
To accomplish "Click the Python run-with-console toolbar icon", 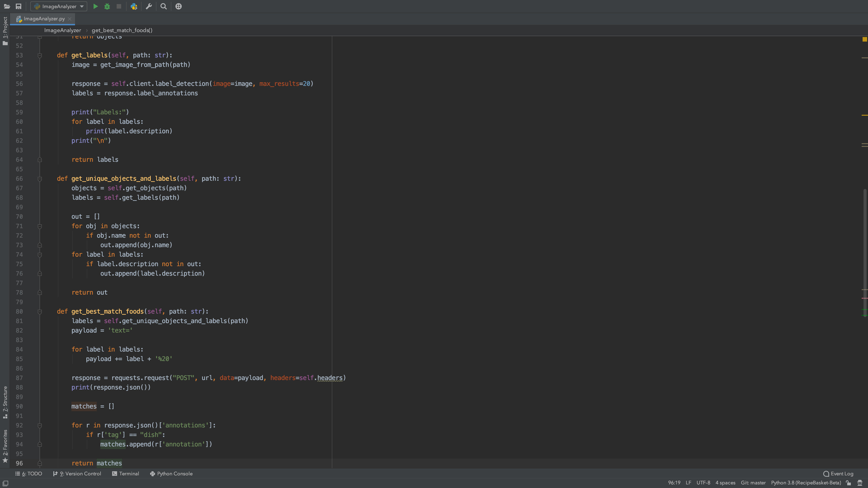I will pyautogui.click(x=134, y=6).
